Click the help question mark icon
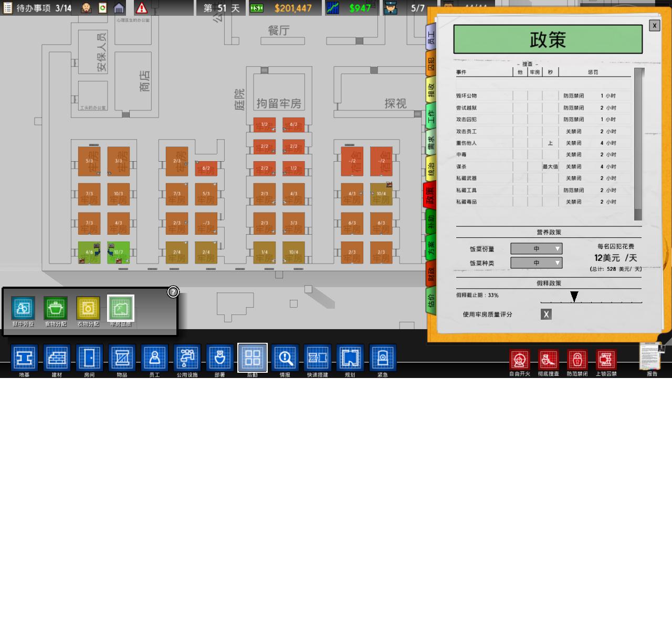This screenshot has height=630, width=672. point(173,292)
